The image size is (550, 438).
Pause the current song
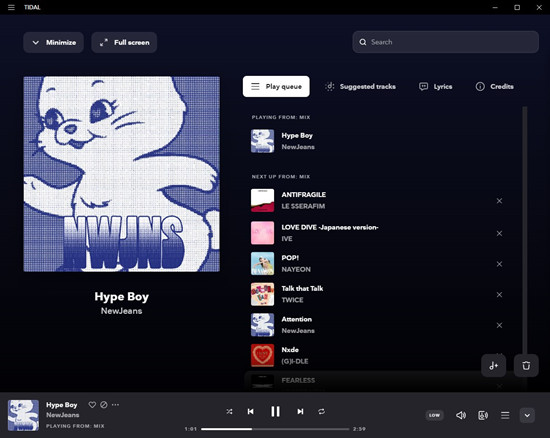(275, 411)
